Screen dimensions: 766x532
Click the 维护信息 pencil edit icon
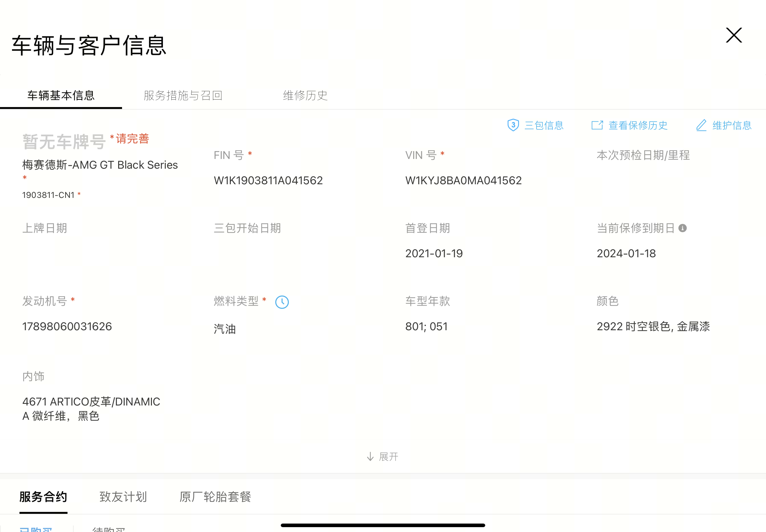(701, 125)
